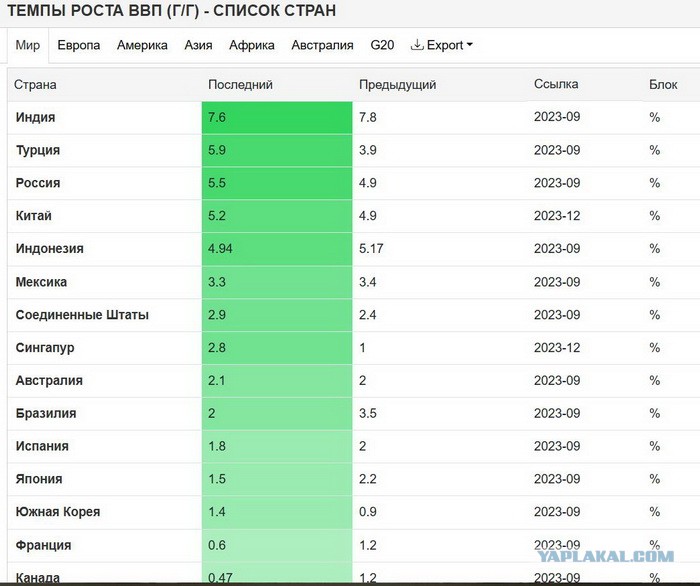Image resolution: width=700 pixels, height=586 pixels.
Task: Open the Россия country link
Action: pyautogui.click(x=38, y=183)
